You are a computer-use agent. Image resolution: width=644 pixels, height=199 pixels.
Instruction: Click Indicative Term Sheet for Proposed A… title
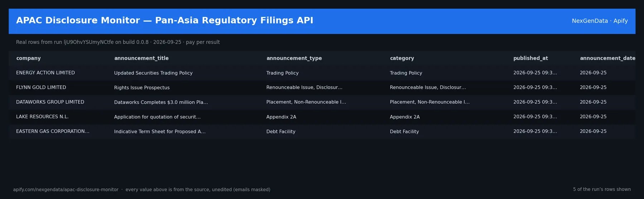(160, 132)
